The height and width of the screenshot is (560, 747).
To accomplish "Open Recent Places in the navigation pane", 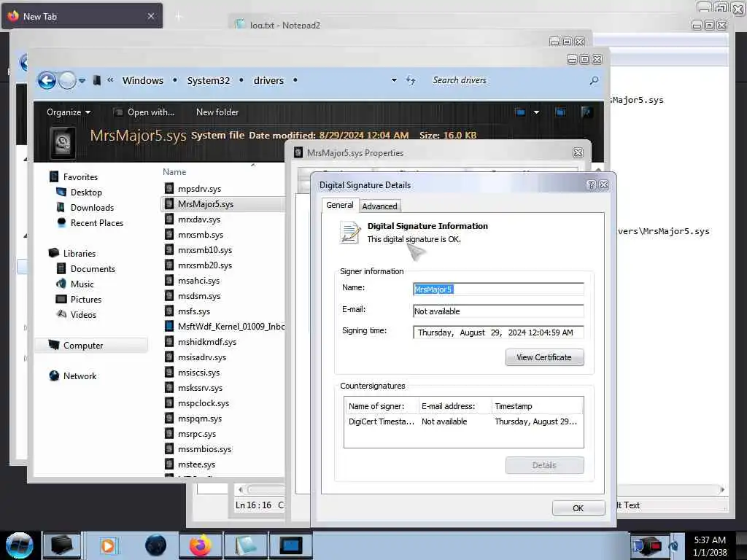I will click(97, 223).
